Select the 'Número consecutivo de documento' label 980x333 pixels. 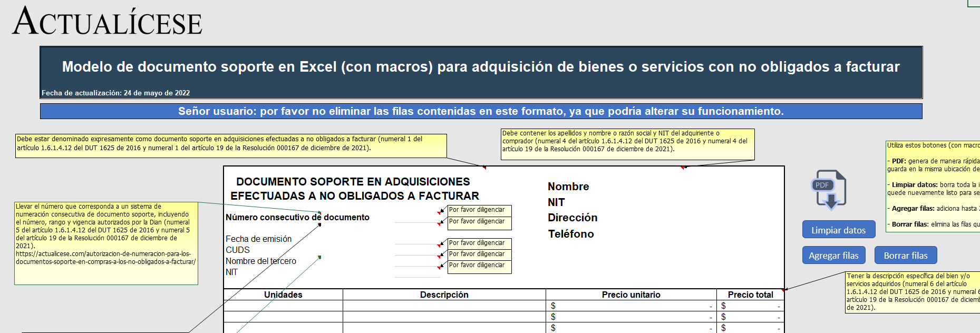pyautogui.click(x=297, y=217)
